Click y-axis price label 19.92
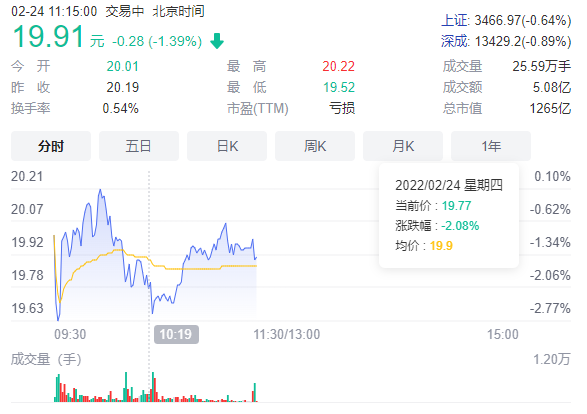587x414 pixels. [27, 242]
